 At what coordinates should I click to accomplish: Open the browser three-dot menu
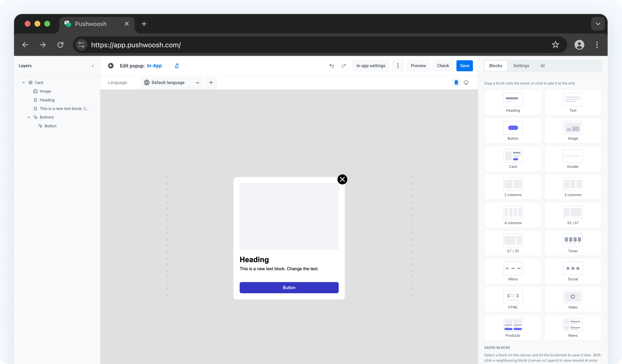tap(597, 45)
